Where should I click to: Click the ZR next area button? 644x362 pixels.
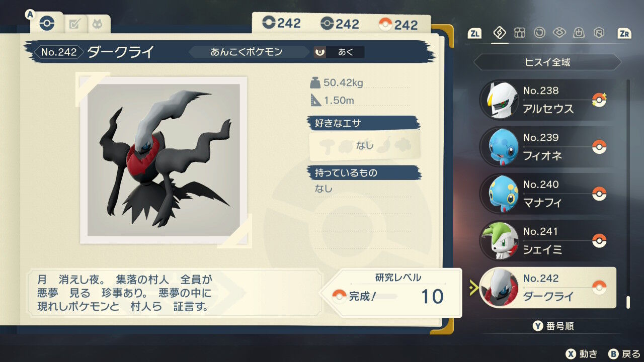click(x=624, y=34)
